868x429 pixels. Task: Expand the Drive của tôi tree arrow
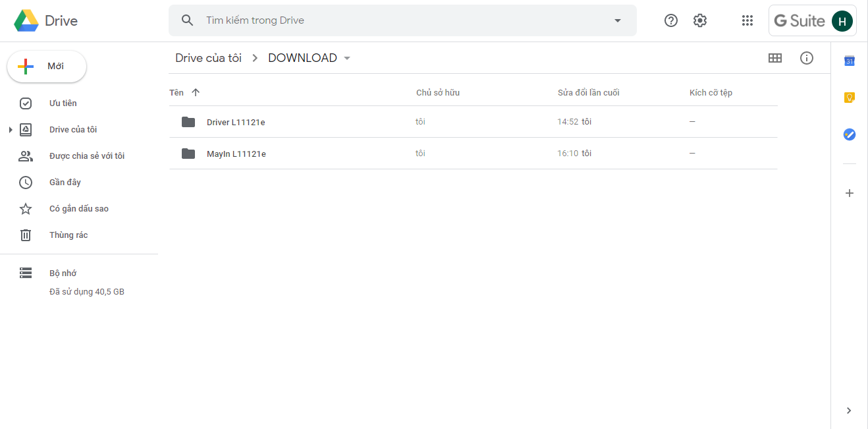coord(11,130)
